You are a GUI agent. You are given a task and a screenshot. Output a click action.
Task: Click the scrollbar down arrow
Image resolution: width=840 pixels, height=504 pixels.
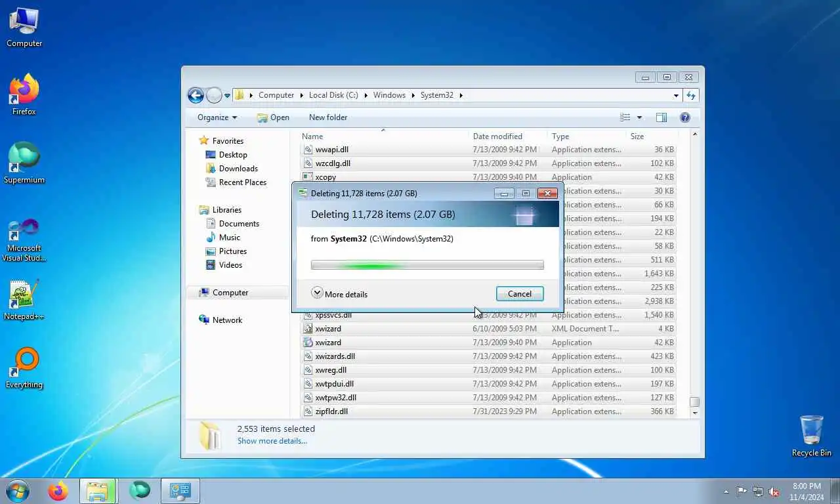[694, 413]
